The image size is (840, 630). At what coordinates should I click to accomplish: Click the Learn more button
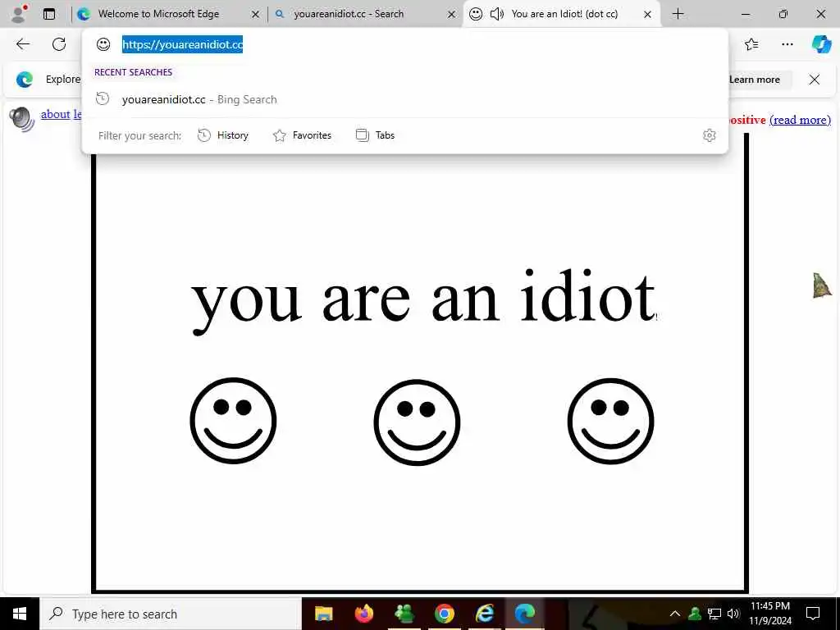point(755,80)
